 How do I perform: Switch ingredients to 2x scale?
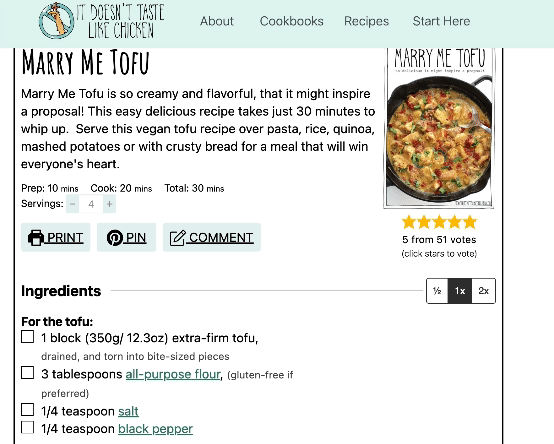coord(483,291)
